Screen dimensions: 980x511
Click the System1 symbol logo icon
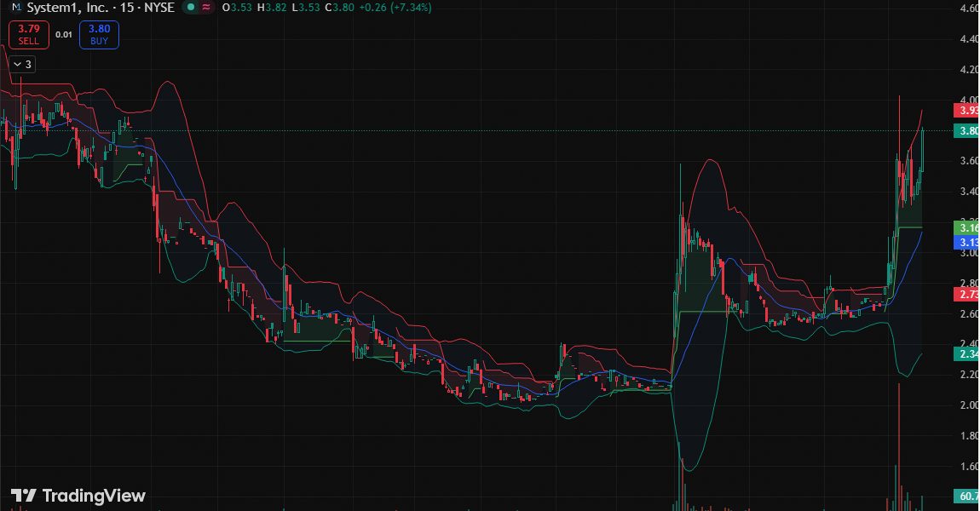click(16, 8)
